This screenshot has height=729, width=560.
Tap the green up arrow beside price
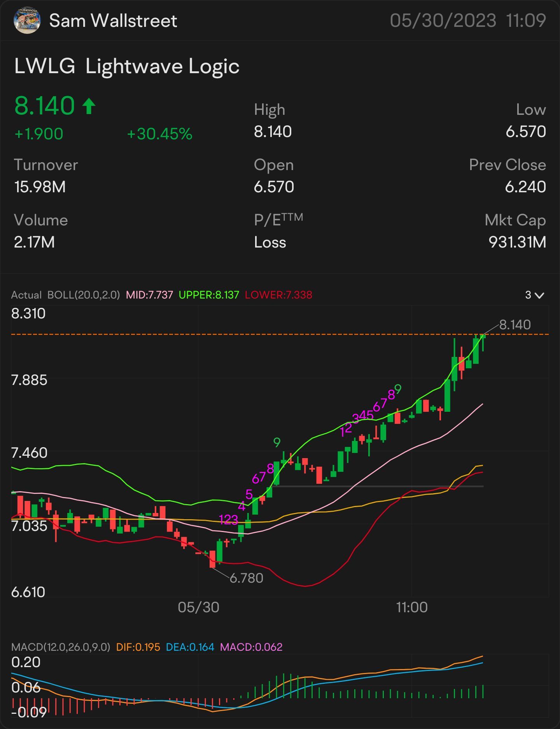[x=89, y=106]
